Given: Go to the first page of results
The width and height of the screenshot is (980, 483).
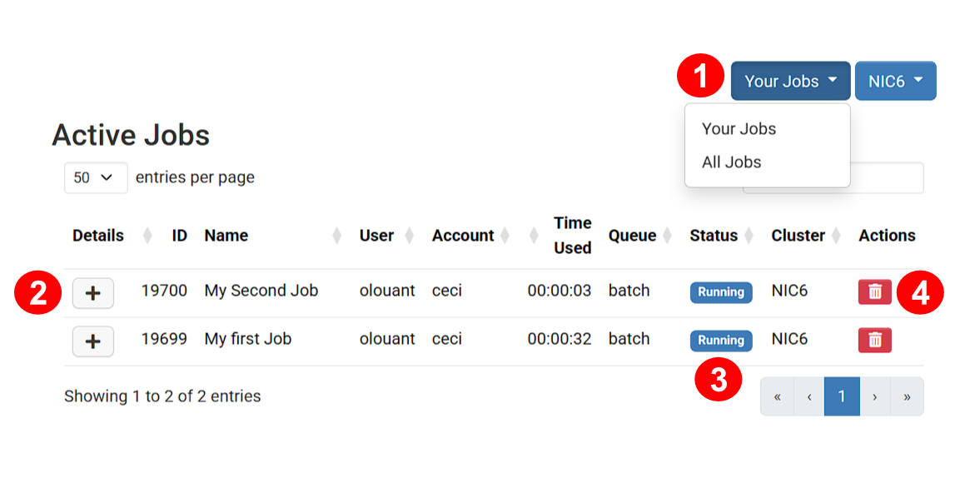Looking at the screenshot, I should click(777, 396).
